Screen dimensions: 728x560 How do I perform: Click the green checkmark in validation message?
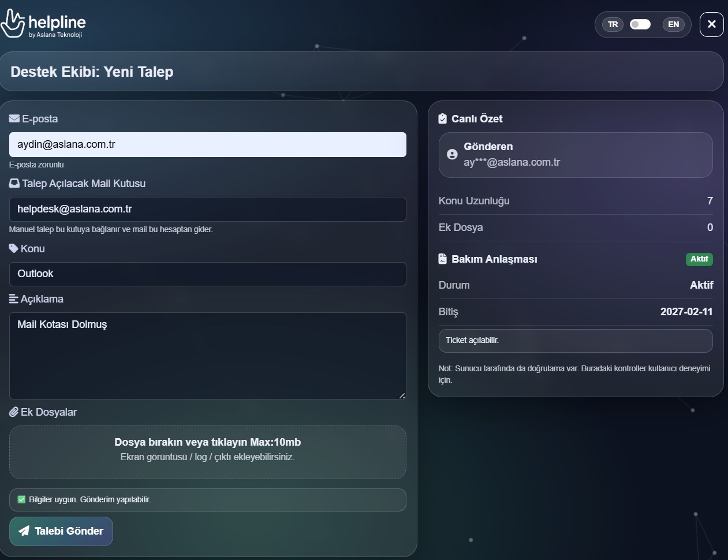click(x=22, y=499)
